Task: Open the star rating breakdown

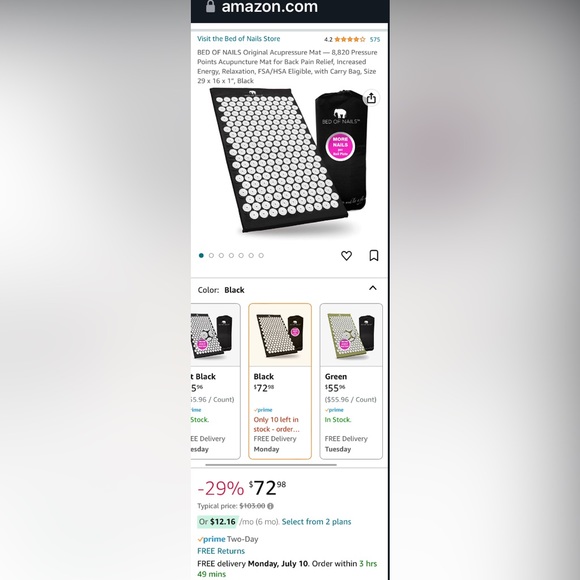Action: pos(350,39)
